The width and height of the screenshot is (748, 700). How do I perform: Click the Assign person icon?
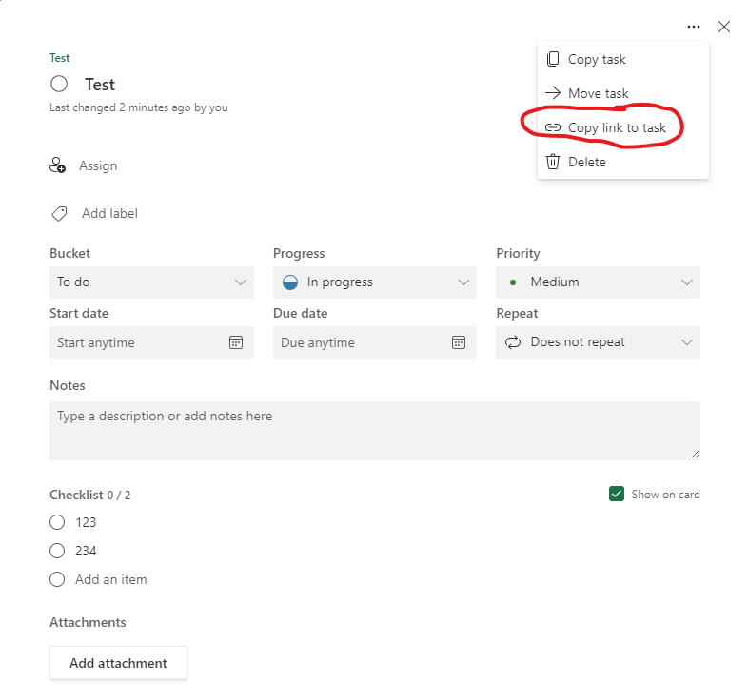(58, 165)
